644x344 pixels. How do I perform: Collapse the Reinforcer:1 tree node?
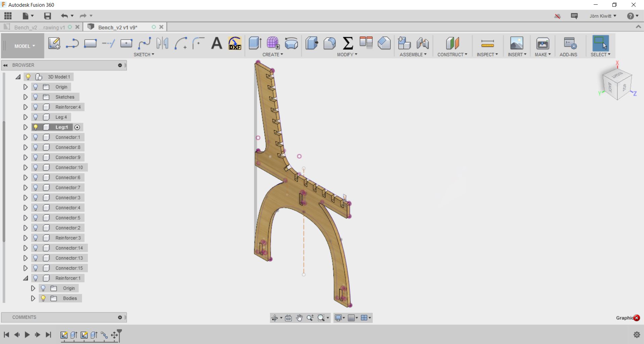tap(26, 278)
